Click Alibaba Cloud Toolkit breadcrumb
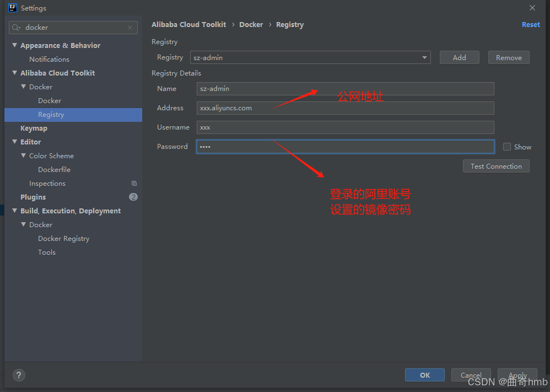This screenshot has width=550, height=392. tap(188, 25)
